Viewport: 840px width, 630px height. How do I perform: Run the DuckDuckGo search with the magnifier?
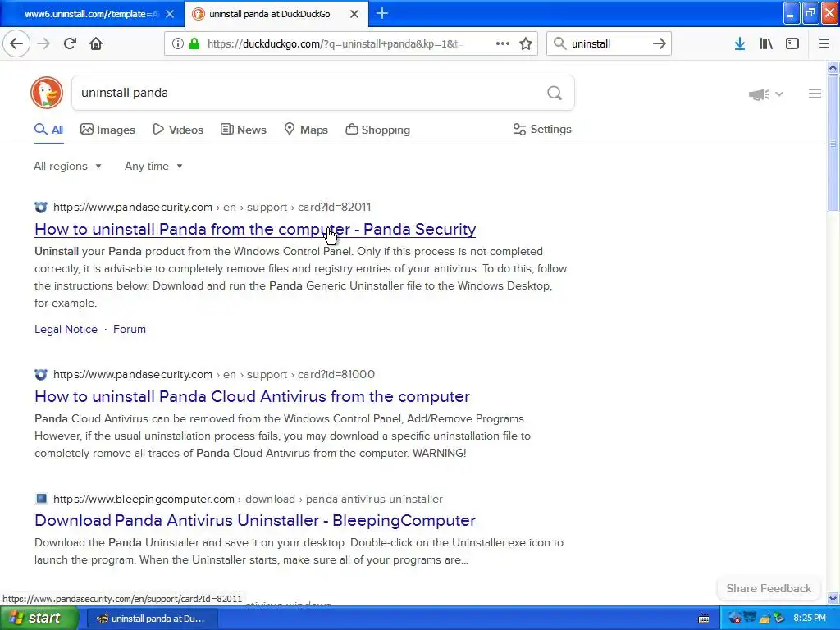[555, 94]
